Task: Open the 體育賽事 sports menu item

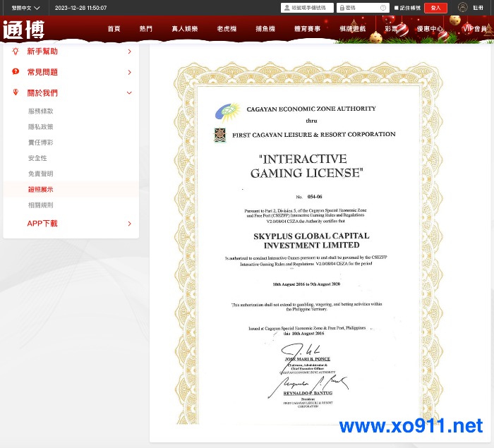Action: click(307, 29)
